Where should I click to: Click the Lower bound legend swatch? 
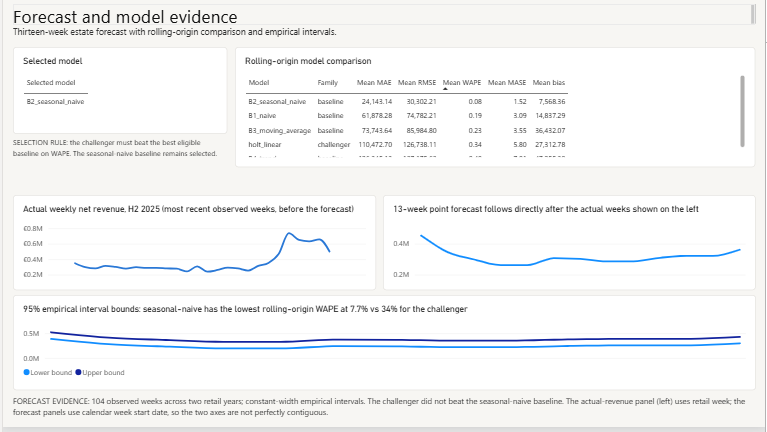pyautogui.click(x=26, y=372)
